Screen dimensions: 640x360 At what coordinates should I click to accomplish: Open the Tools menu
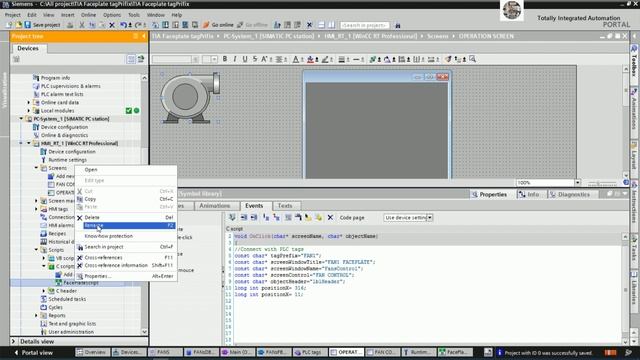(134, 15)
